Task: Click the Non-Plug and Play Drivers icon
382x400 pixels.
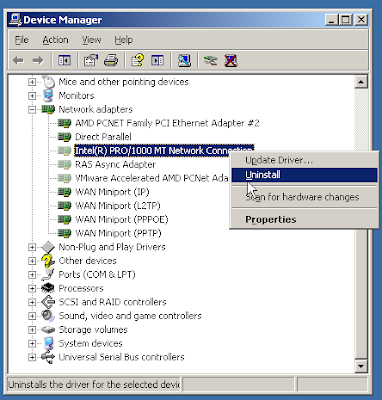Action: click(48, 247)
